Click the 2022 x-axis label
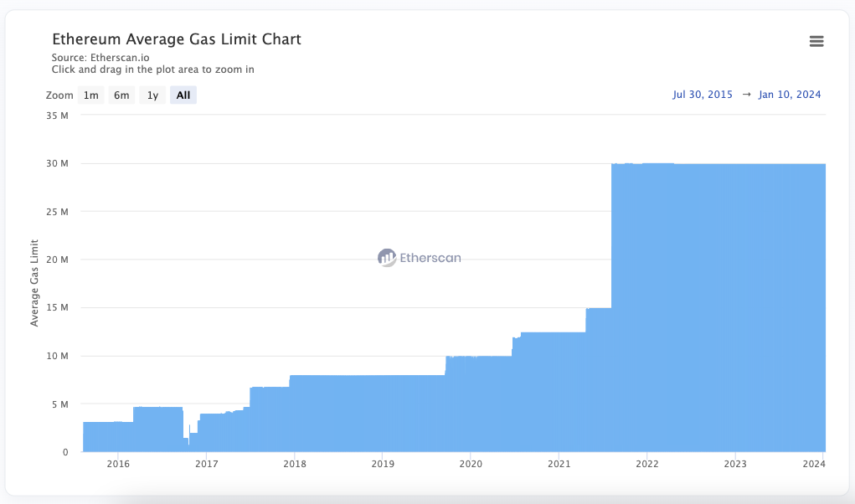 coord(646,464)
